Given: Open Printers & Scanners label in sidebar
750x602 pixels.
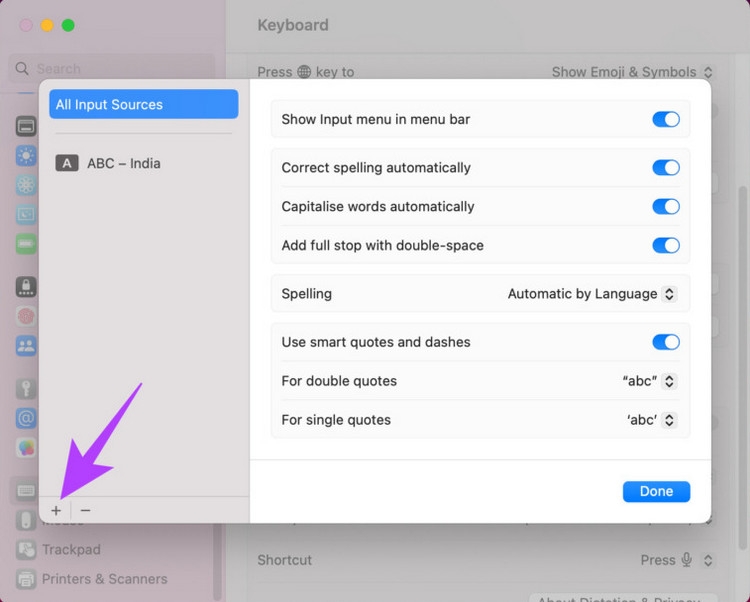Looking at the screenshot, I should 104,579.
